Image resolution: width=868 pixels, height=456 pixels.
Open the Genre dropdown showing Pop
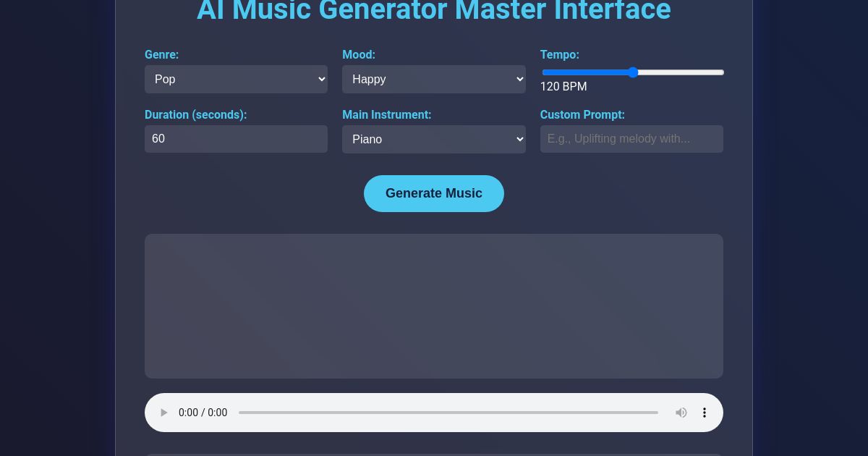(x=236, y=79)
